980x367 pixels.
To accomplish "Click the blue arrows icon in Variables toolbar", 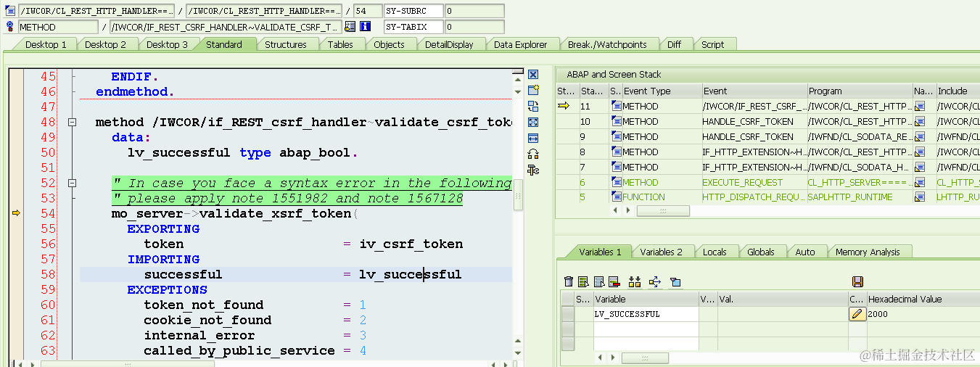I will (x=655, y=281).
